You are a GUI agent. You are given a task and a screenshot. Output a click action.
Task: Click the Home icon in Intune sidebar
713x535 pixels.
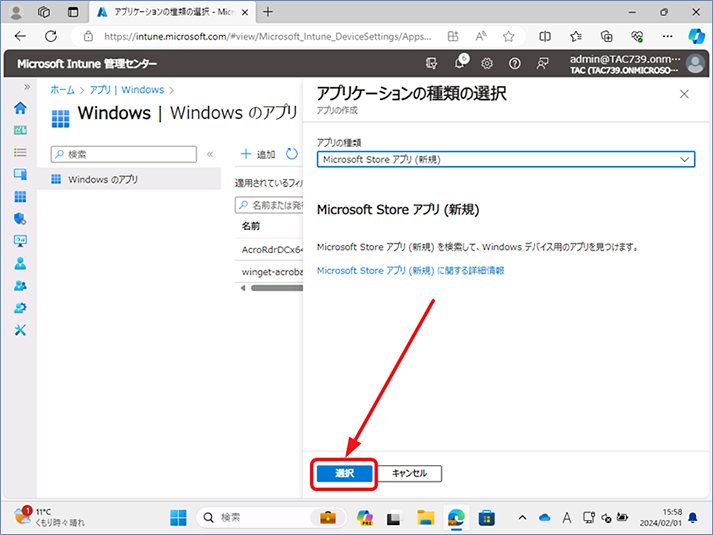(20, 108)
